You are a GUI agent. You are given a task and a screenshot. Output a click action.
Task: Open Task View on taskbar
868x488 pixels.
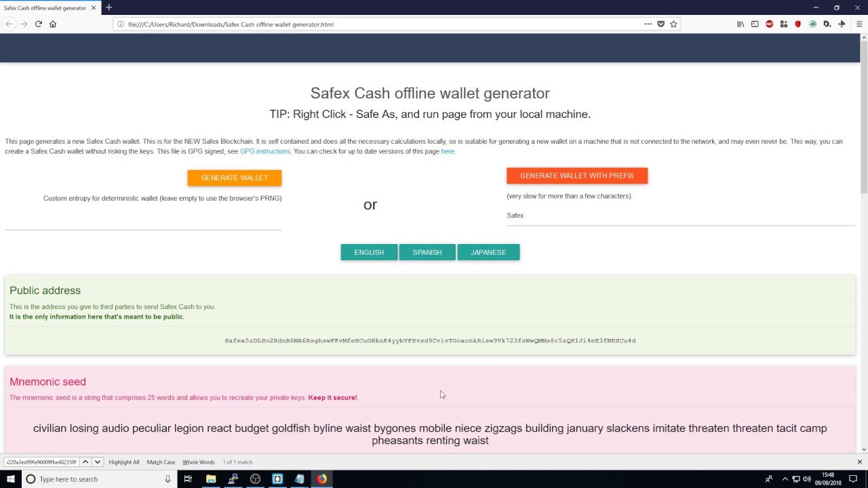(x=188, y=479)
